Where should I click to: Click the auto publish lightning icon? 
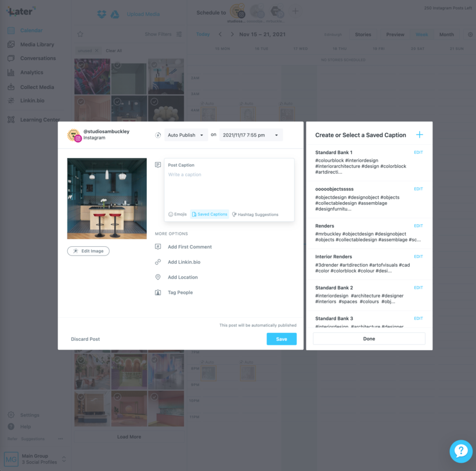158,135
